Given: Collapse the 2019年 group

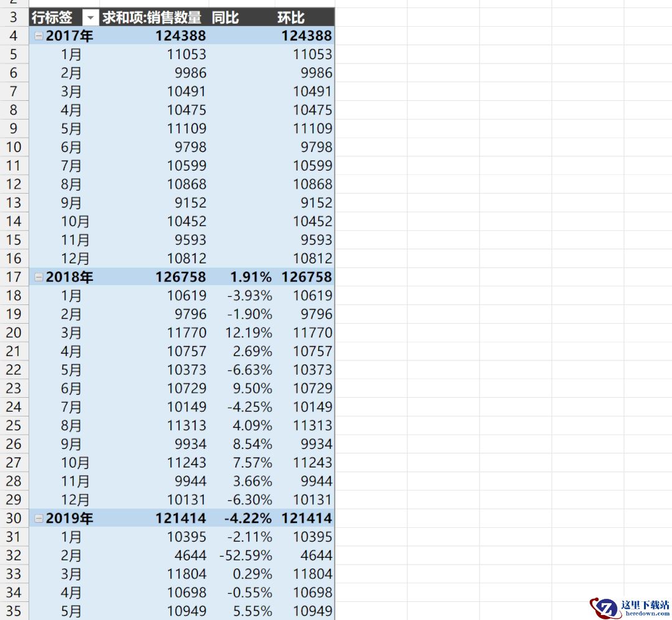Looking at the screenshot, I should coord(39,519).
